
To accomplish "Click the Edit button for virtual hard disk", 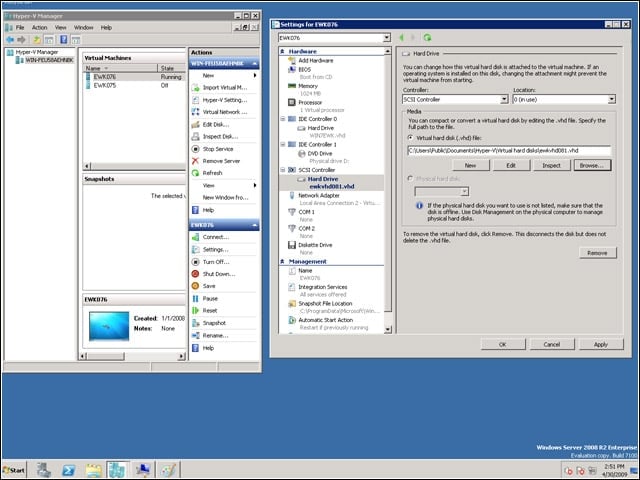I will (x=511, y=165).
